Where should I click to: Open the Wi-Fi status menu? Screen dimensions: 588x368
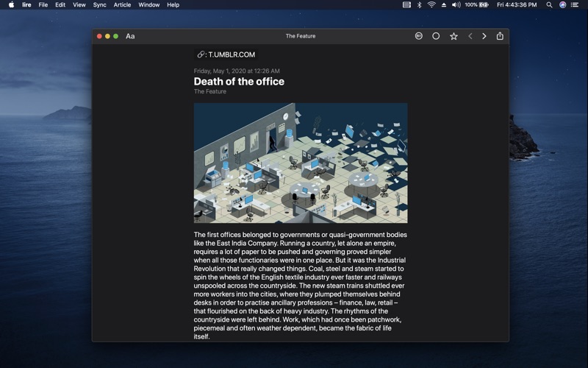[x=431, y=5]
